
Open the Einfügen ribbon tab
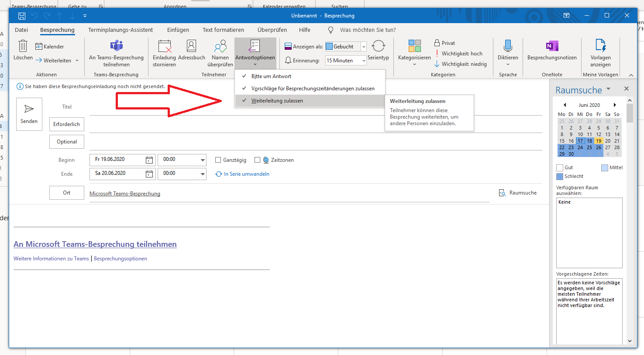click(178, 30)
